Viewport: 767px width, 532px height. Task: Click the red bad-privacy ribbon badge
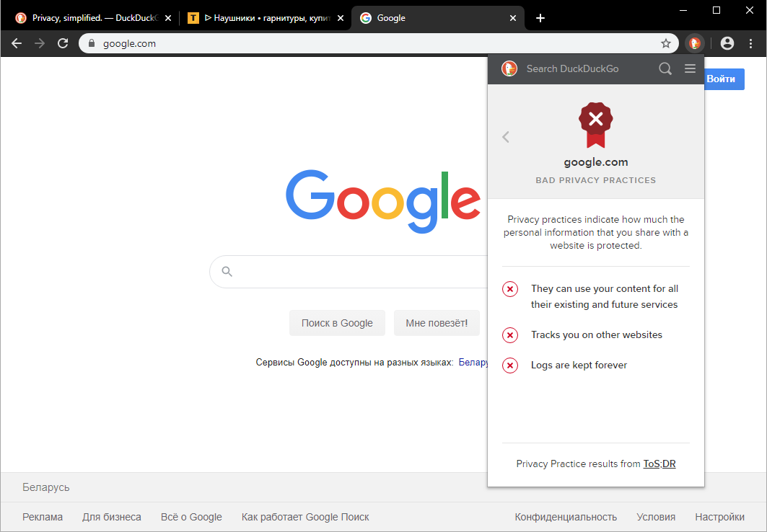[595, 125]
